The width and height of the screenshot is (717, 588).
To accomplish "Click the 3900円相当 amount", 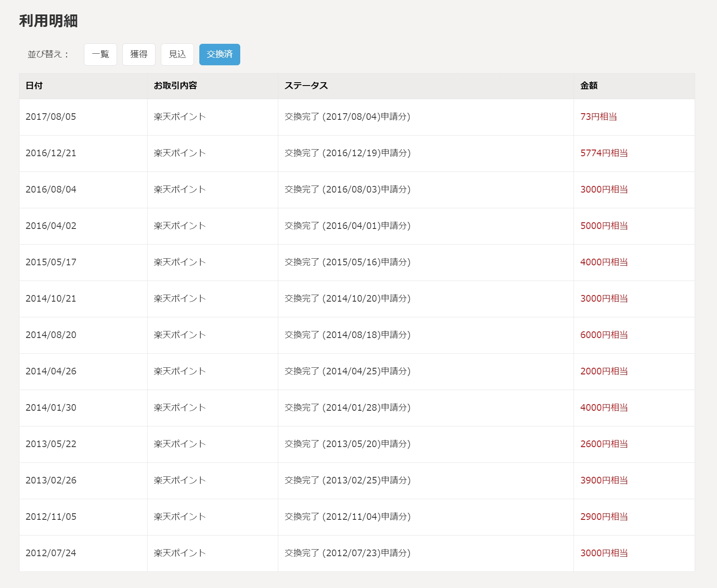I will pyautogui.click(x=604, y=481).
